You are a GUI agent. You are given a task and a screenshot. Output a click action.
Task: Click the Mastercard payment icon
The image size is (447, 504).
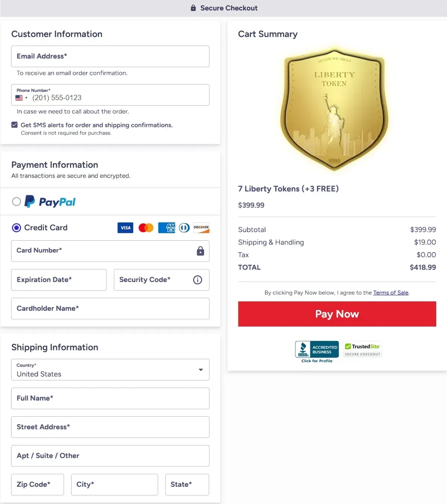145,228
